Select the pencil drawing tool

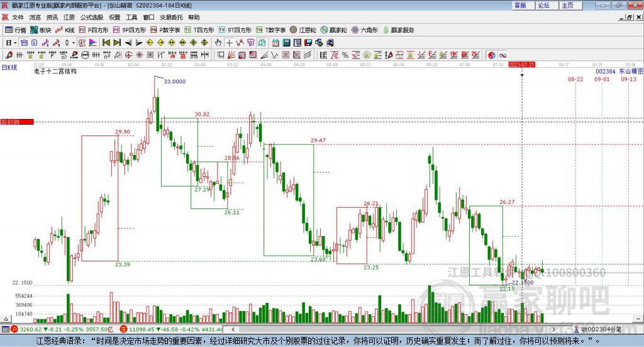click(9, 55)
